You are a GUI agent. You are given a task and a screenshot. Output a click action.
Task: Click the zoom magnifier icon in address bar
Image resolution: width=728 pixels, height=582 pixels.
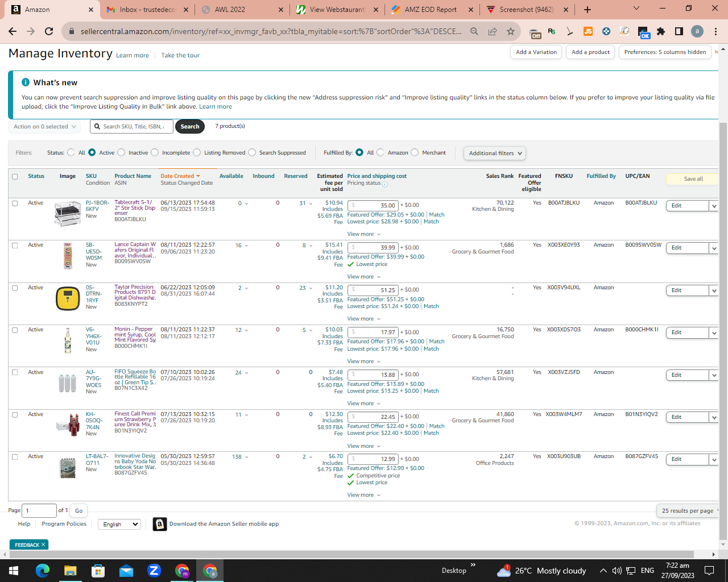[x=474, y=31]
